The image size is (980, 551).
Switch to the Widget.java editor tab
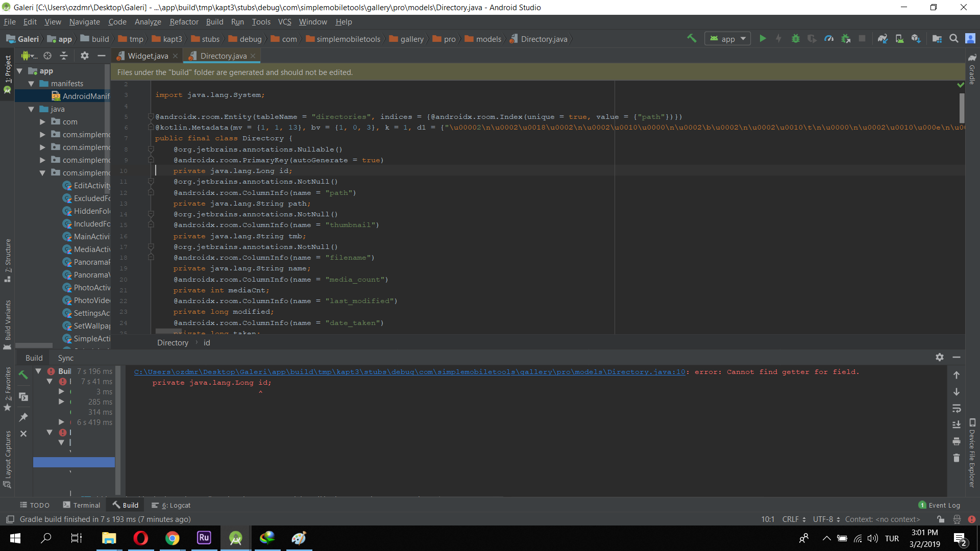(148, 56)
